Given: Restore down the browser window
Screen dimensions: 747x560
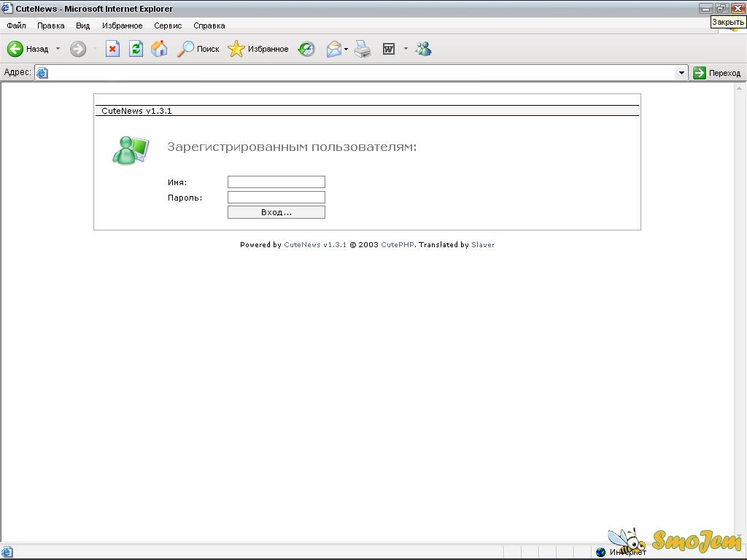Looking at the screenshot, I should click(x=721, y=9).
